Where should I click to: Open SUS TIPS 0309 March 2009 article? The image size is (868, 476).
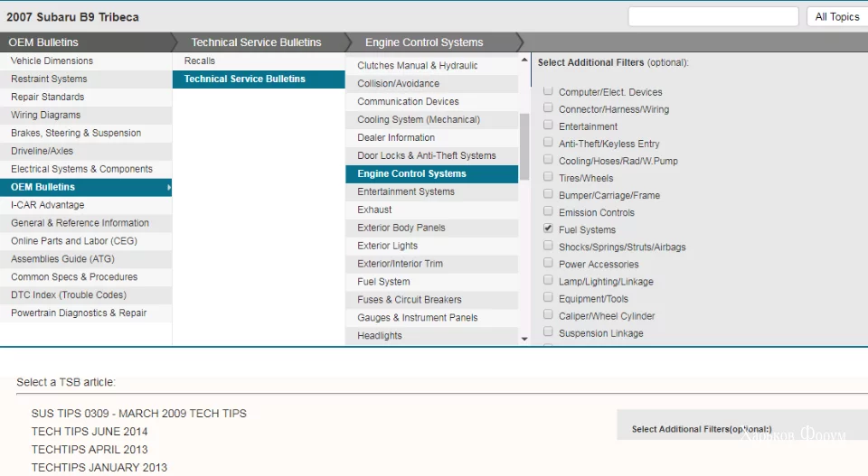139,414
